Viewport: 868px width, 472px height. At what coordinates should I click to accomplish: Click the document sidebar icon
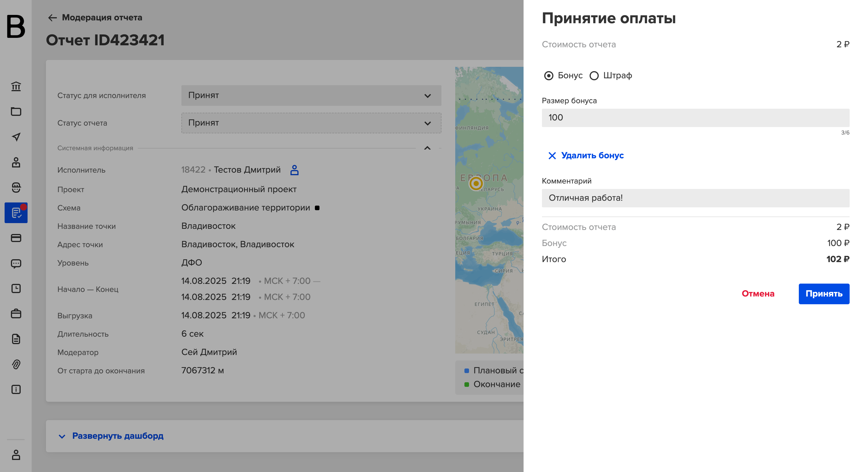coord(16,339)
